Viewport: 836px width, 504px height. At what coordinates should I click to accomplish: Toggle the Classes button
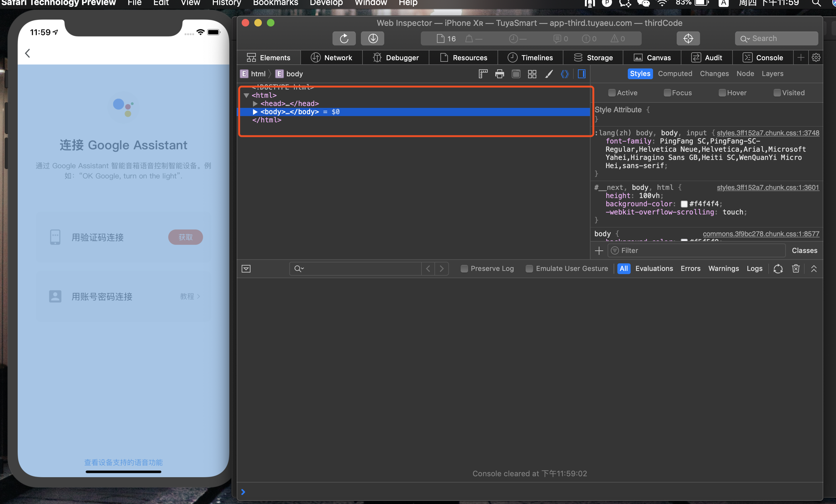tap(804, 251)
